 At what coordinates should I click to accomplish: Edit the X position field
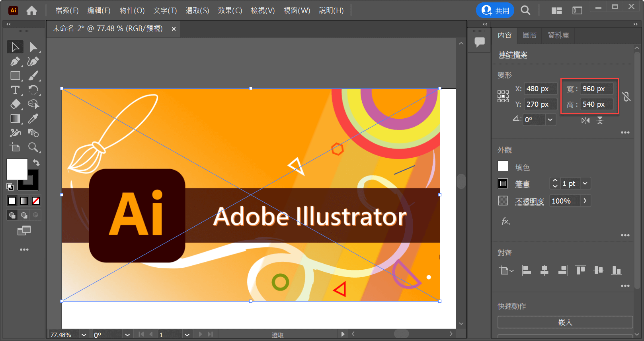point(541,89)
